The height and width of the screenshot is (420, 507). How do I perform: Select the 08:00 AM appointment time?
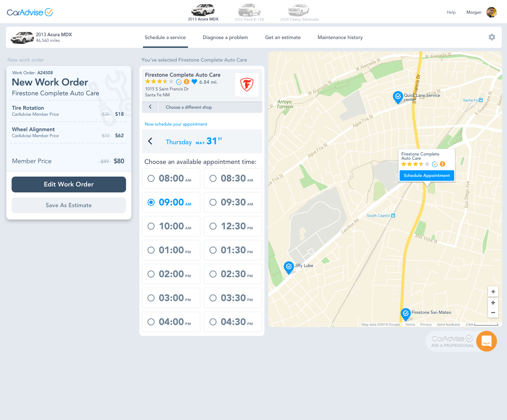click(171, 178)
